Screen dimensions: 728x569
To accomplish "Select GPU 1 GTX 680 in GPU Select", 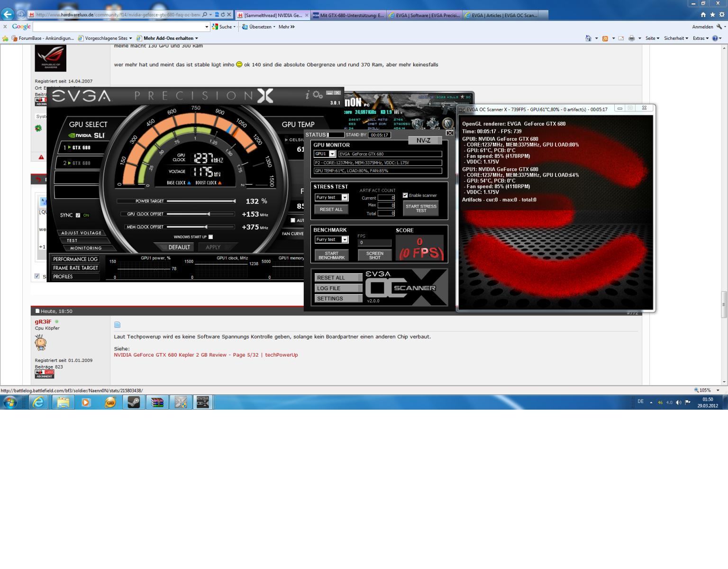I will [82, 147].
